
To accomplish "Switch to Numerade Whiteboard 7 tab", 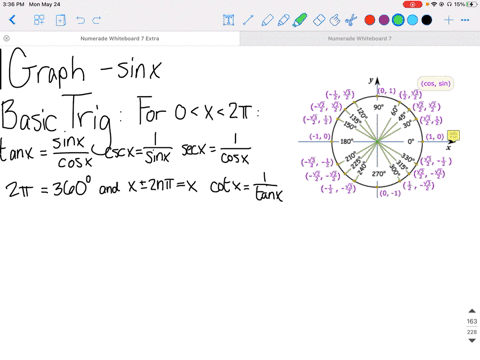I will point(360,38).
